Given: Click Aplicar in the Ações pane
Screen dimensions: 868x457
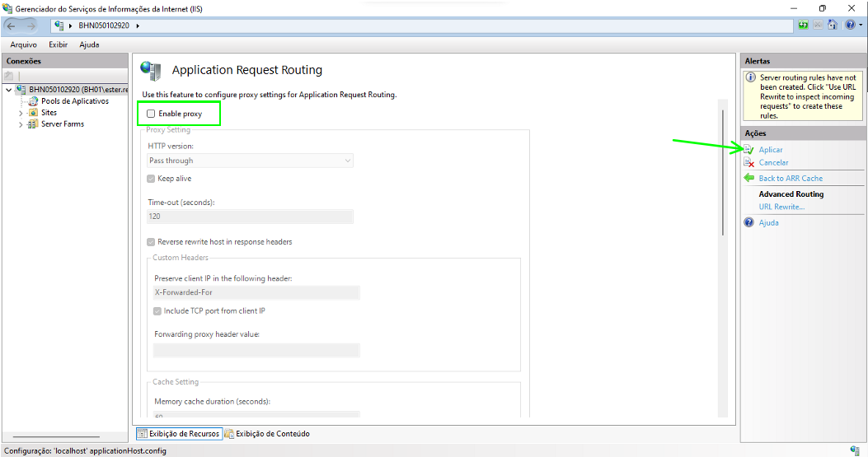Looking at the screenshot, I should click(771, 150).
